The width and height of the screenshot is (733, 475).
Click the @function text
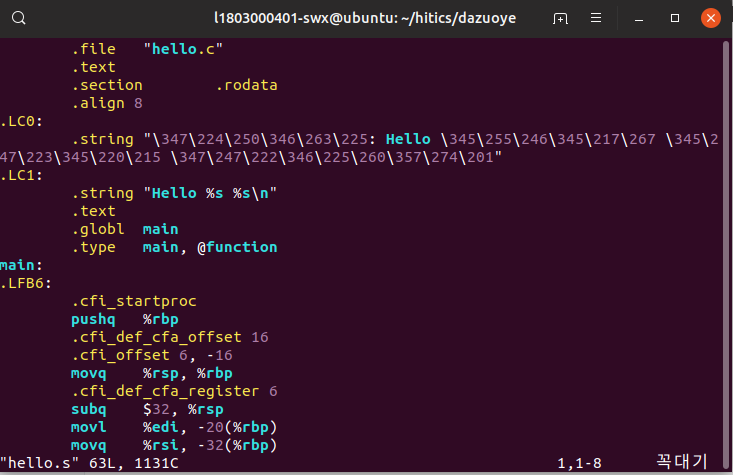pos(237,247)
